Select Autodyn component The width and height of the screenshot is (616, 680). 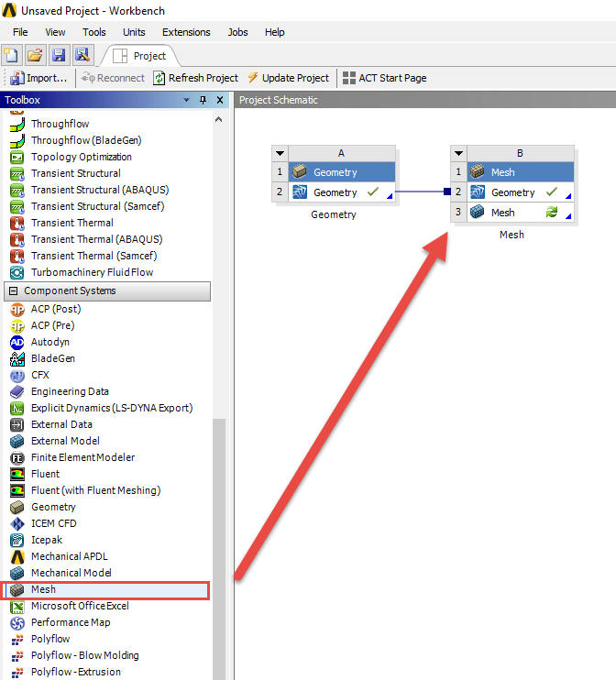(x=49, y=342)
